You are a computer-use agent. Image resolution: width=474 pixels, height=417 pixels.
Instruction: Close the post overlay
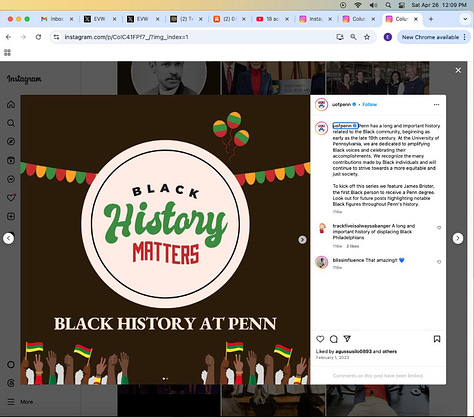(x=458, y=70)
